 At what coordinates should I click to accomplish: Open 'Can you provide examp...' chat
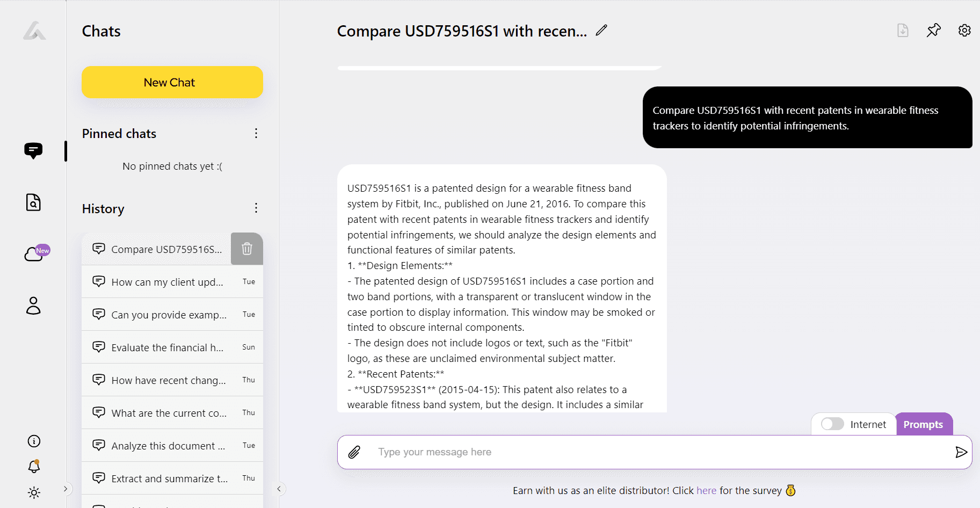[172, 314]
